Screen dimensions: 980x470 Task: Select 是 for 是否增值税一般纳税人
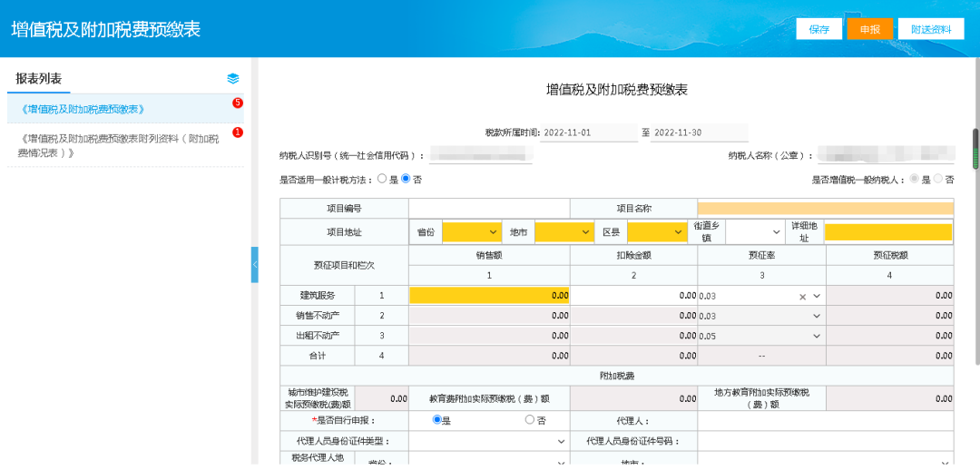coord(915,179)
